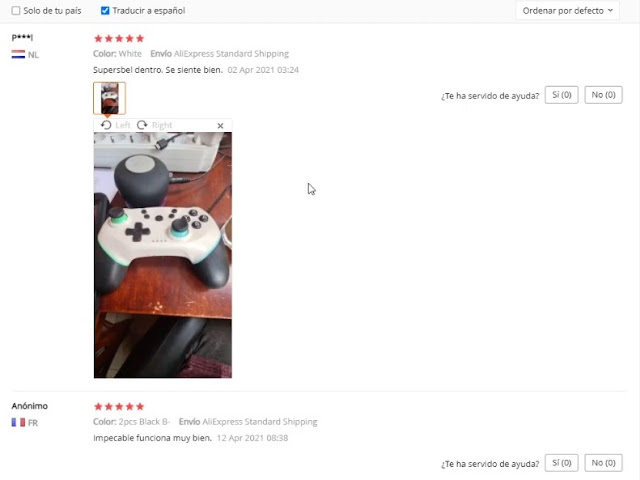Vote Sí on Anónimo's review
The height and width of the screenshot is (480, 640).
coord(561,463)
